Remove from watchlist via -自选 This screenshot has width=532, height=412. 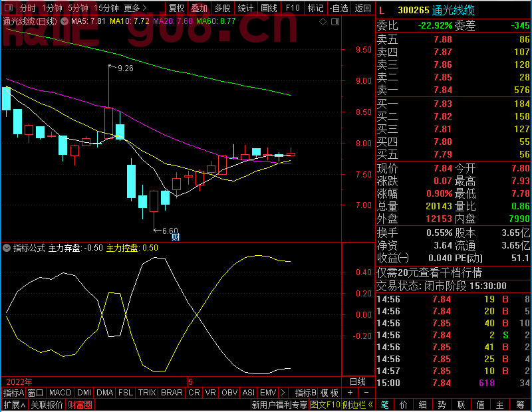(x=338, y=8)
